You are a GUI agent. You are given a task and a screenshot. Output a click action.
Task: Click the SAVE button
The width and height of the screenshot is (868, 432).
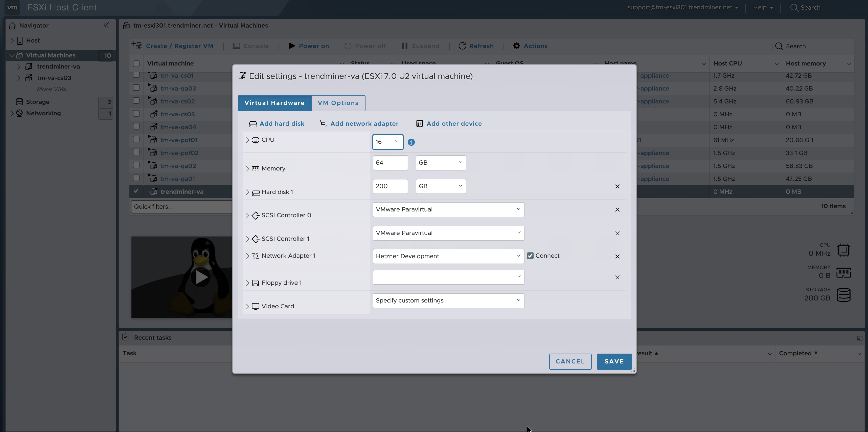(x=614, y=361)
